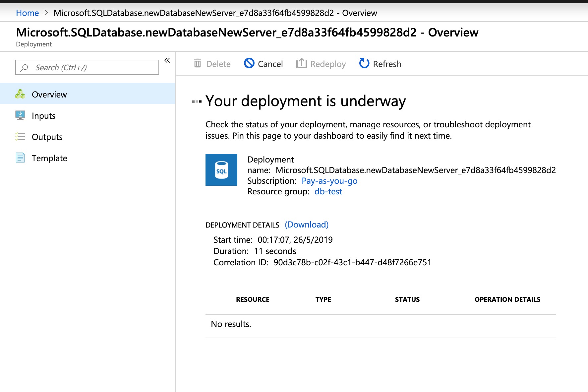Click the Delete trash can icon

198,63
